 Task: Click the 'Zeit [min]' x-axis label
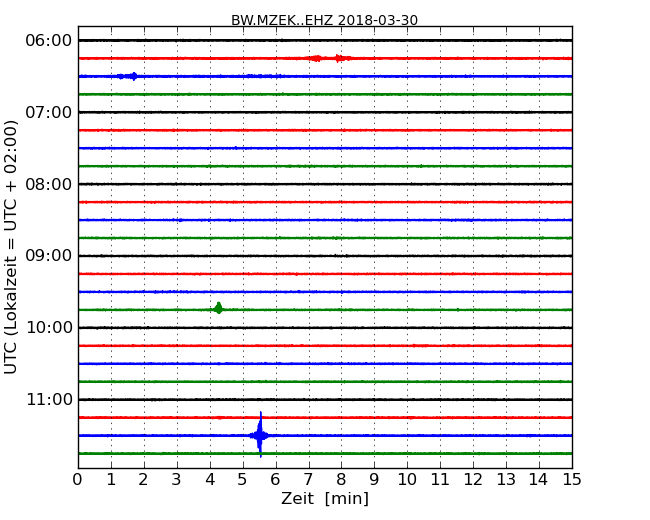(324, 498)
